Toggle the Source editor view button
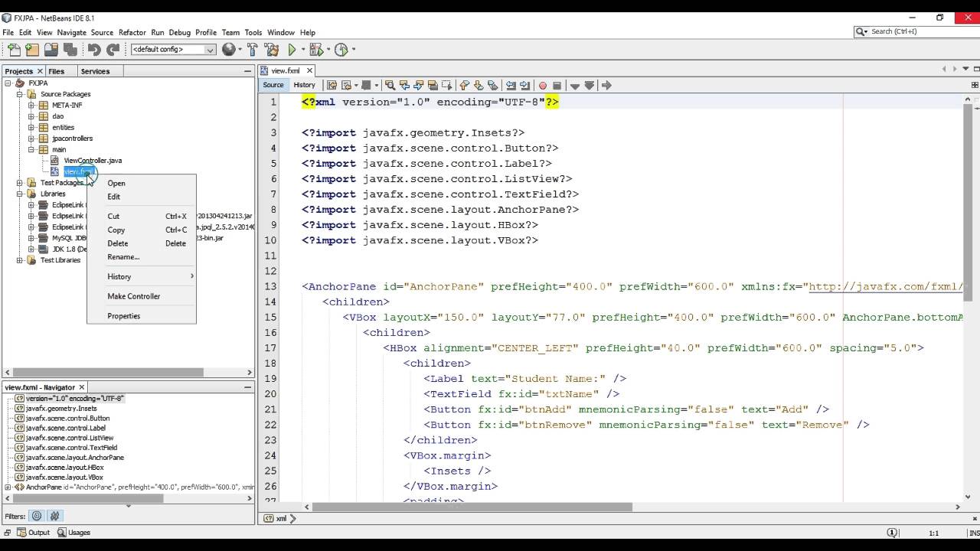 coord(273,85)
